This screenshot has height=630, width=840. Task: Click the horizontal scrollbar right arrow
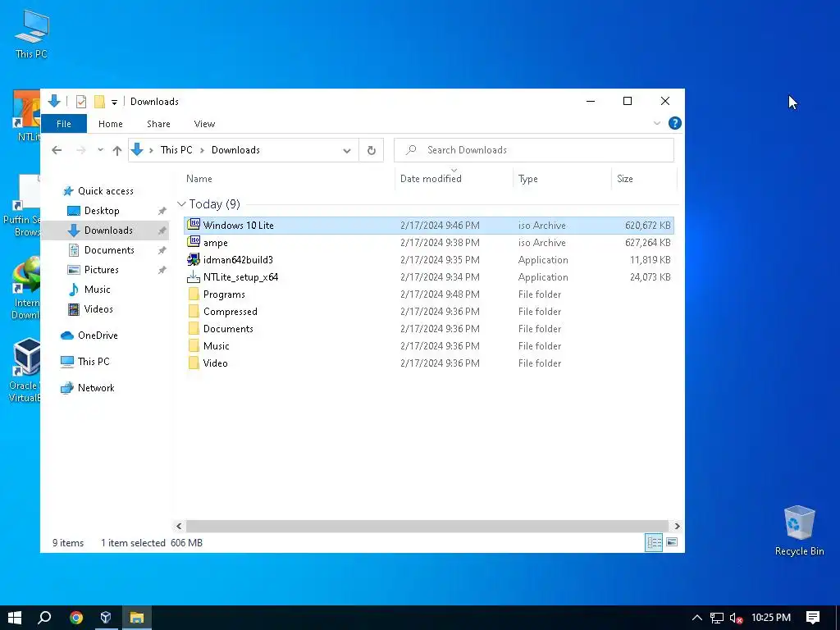coord(677,526)
